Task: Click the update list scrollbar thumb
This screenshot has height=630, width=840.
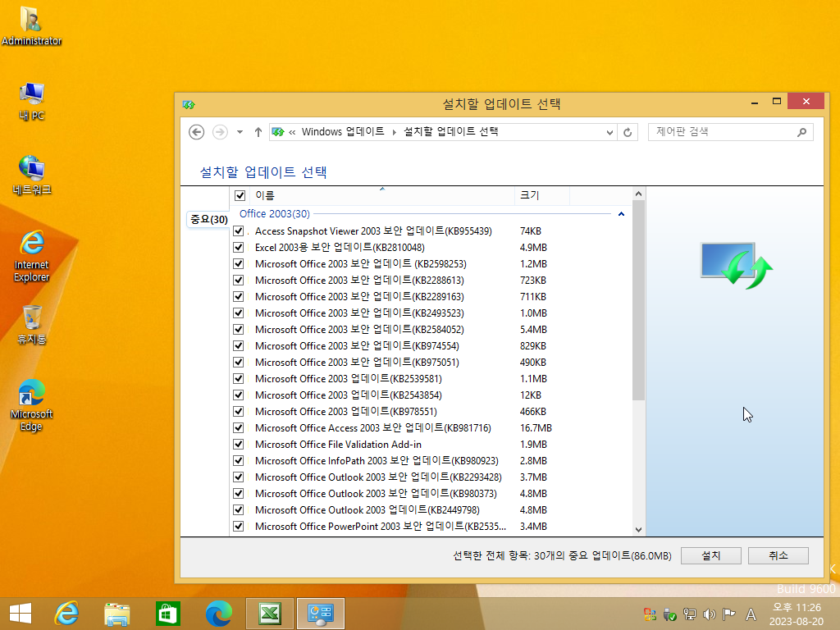Action: pos(638,300)
